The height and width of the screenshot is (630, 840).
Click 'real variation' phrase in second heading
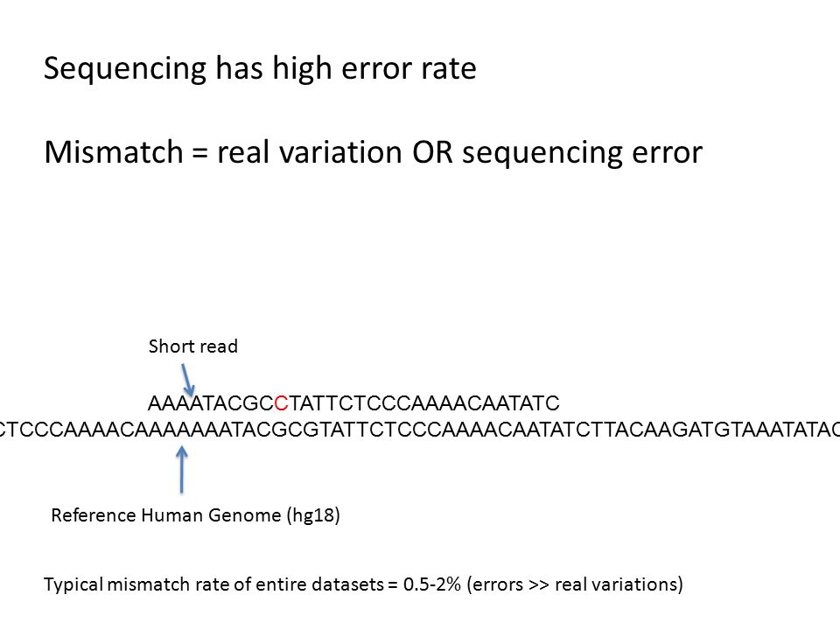[310, 152]
